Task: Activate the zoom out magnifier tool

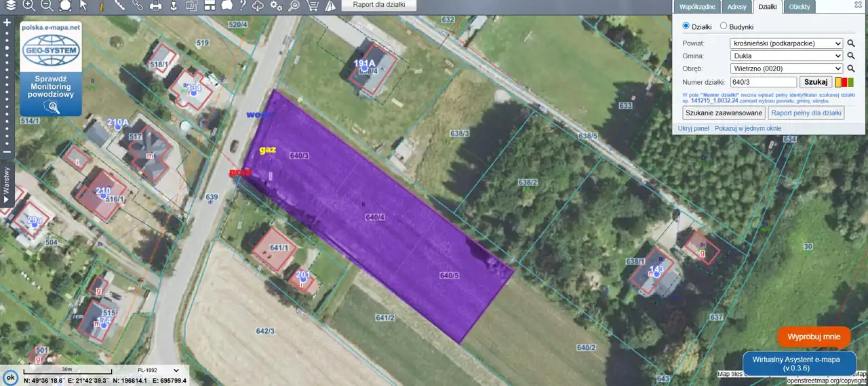Action: pyautogui.click(x=46, y=6)
